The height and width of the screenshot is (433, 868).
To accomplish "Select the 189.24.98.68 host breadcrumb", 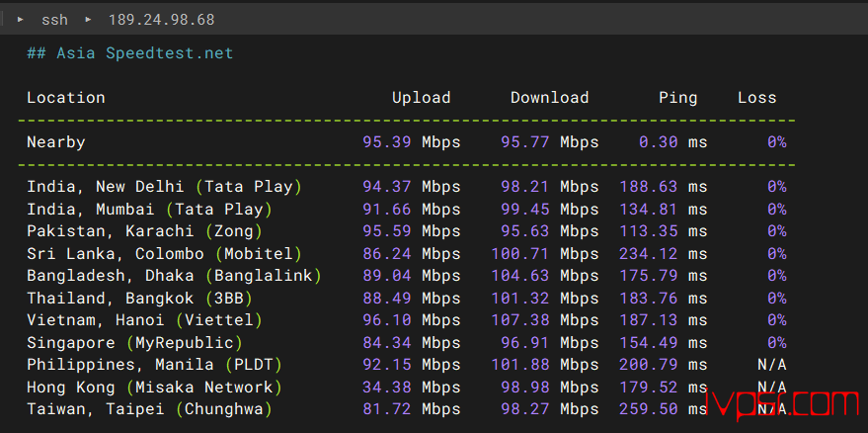I will (162, 20).
